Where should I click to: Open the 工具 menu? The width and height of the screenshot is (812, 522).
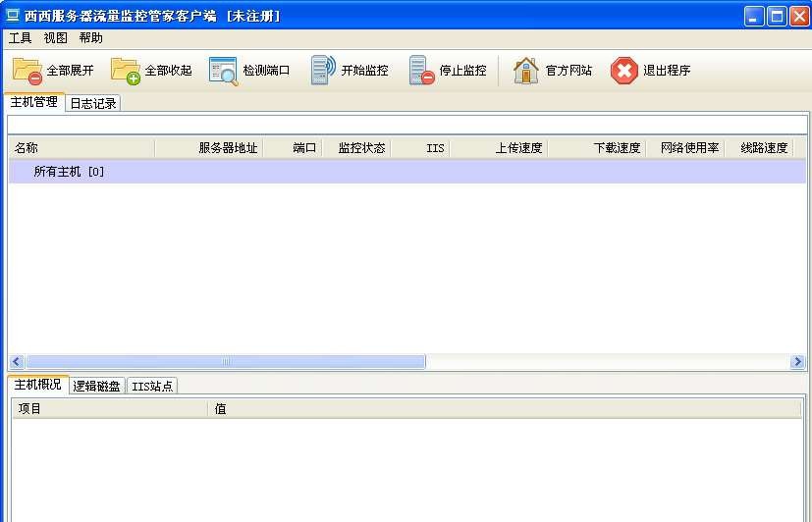pyautogui.click(x=21, y=37)
